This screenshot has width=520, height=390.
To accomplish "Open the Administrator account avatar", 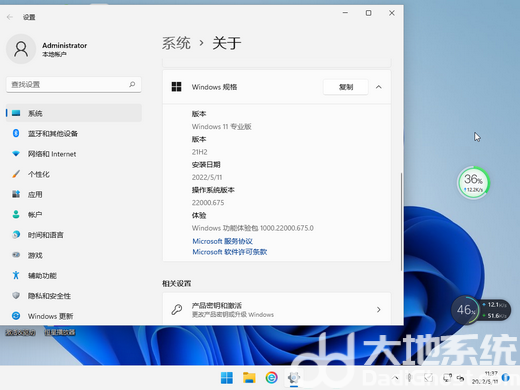I will coord(21,49).
